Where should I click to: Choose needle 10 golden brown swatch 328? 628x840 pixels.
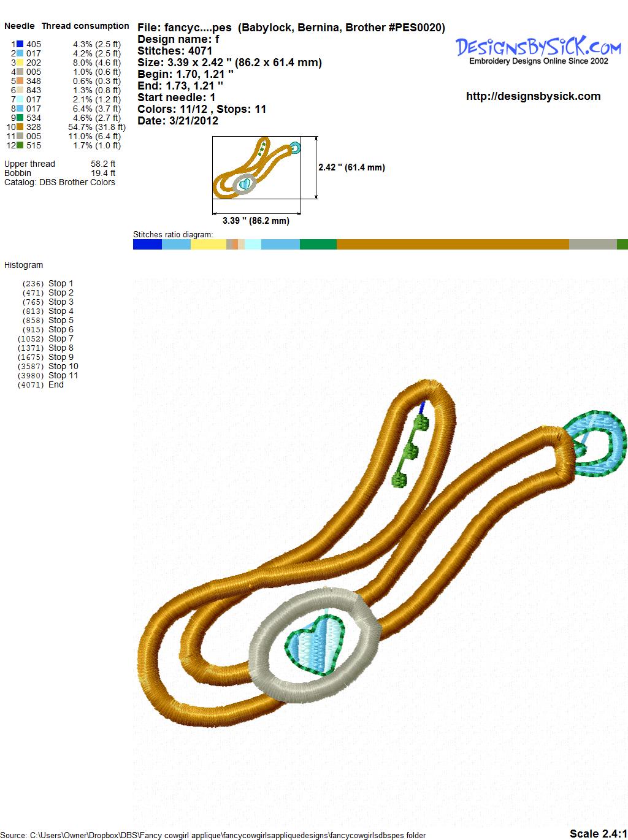20,127
